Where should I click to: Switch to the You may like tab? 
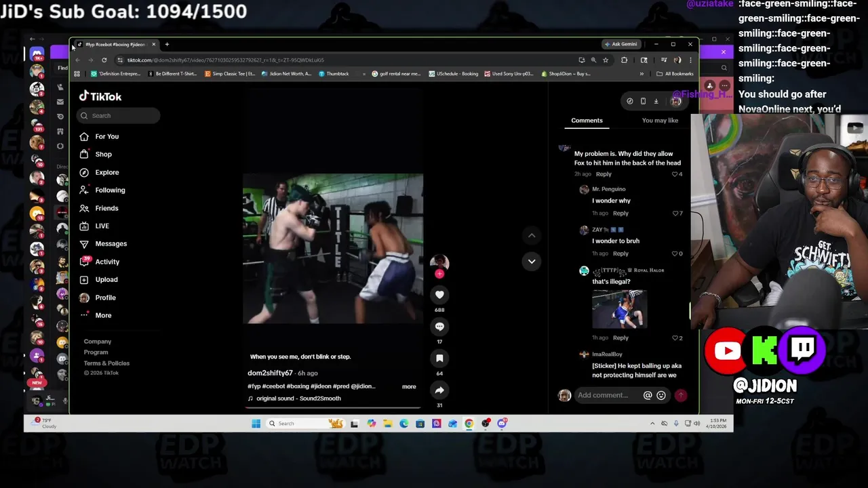[660, 121]
